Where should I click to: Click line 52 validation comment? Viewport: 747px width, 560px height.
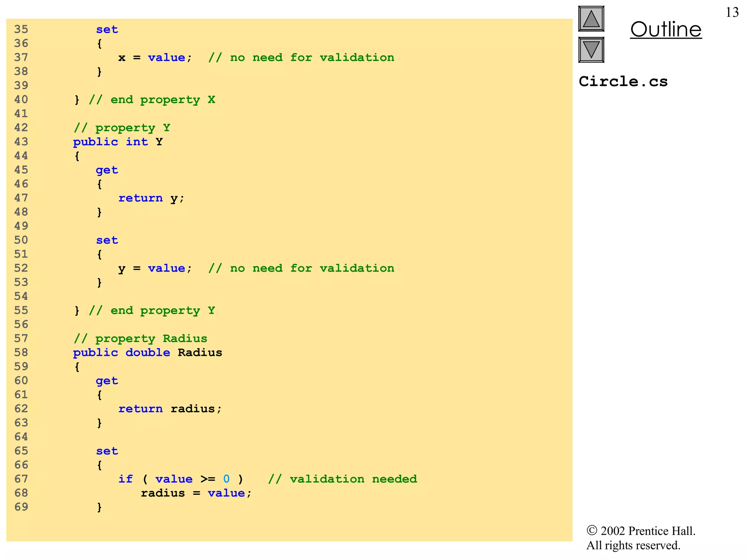point(301,269)
